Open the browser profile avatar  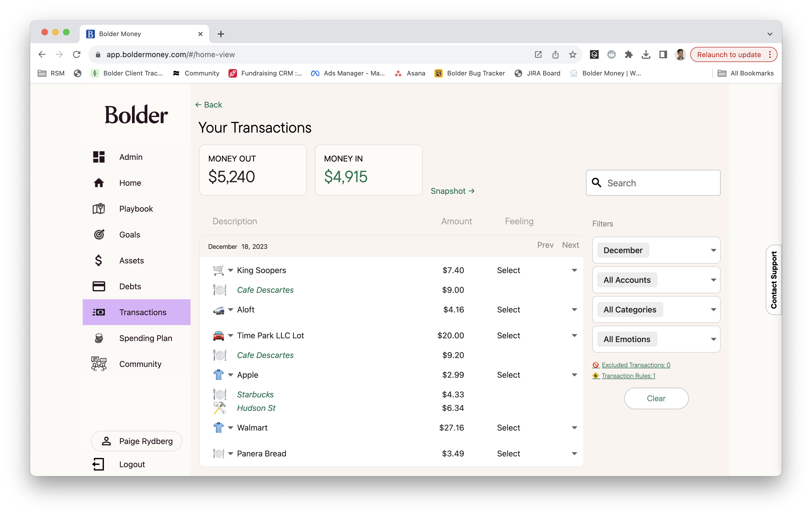pyautogui.click(x=681, y=54)
